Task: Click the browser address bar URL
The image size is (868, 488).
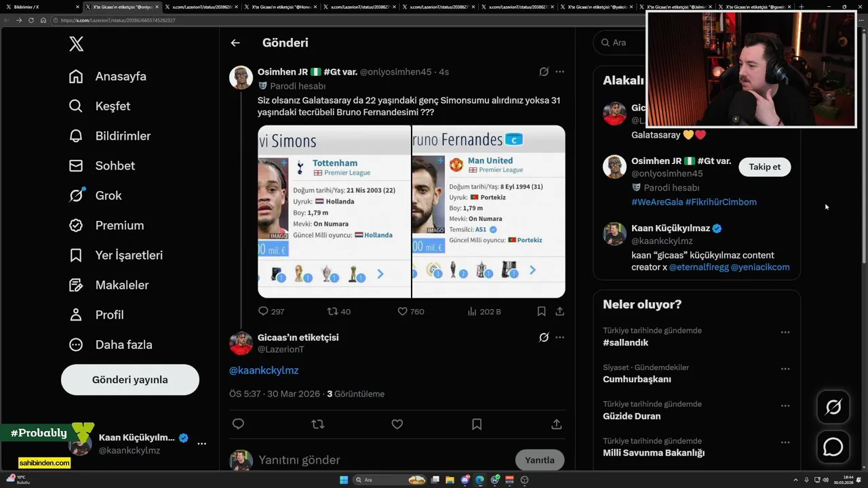Action: click(x=118, y=20)
